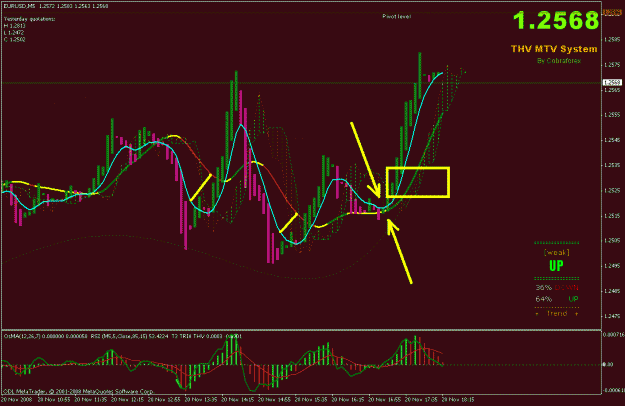Click the 1.2505 price axis label

coord(612,241)
